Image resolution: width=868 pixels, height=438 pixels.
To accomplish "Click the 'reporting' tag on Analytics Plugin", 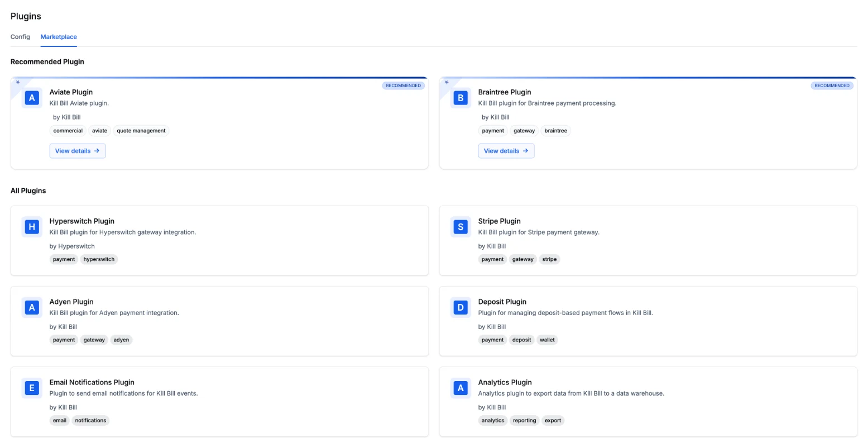I will 525,420.
